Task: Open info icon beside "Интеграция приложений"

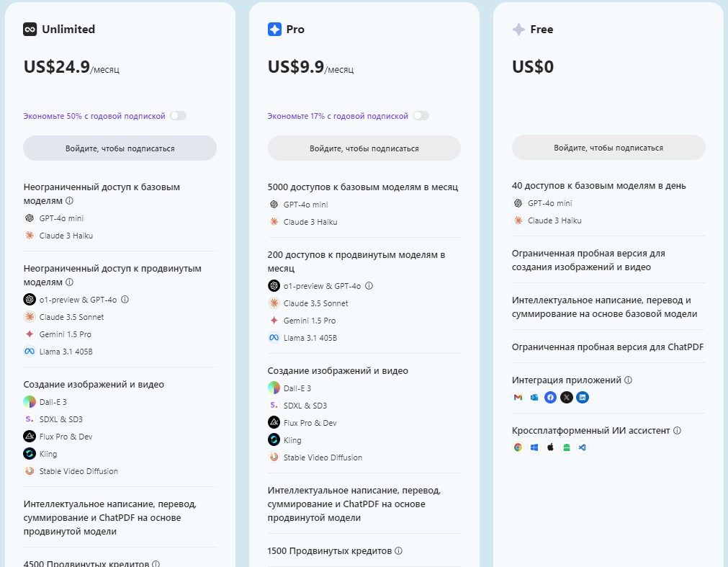Action: click(x=628, y=380)
